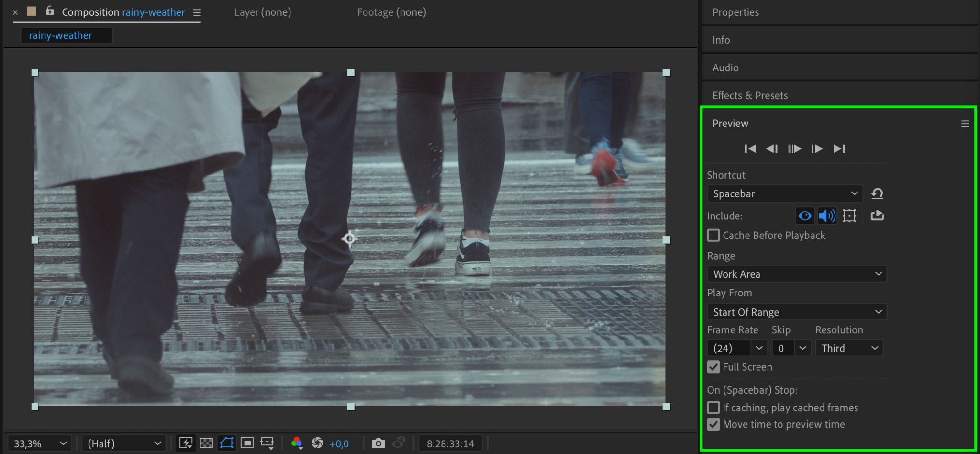
Task: Click the rainy-weather composition breadcrumb
Action: (x=60, y=35)
